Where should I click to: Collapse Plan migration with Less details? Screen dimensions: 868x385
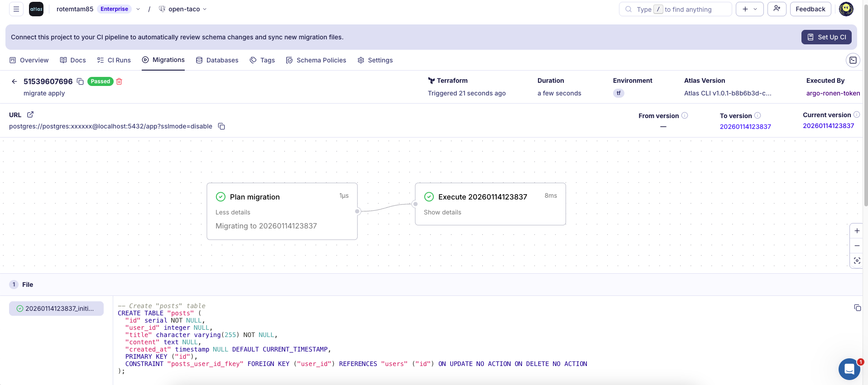233,212
